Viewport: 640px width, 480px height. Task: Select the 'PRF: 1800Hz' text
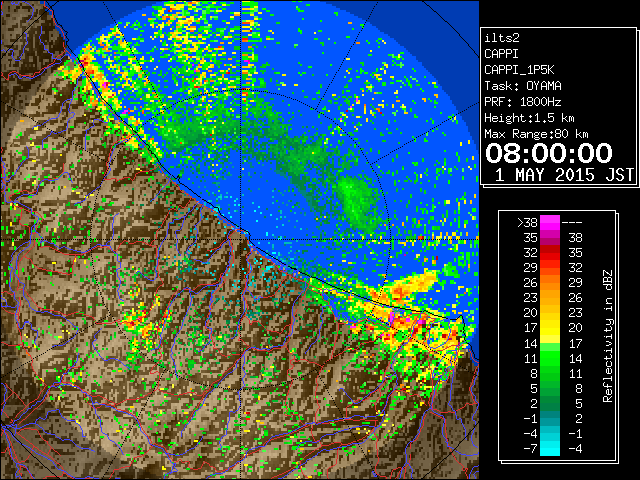[522, 102]
